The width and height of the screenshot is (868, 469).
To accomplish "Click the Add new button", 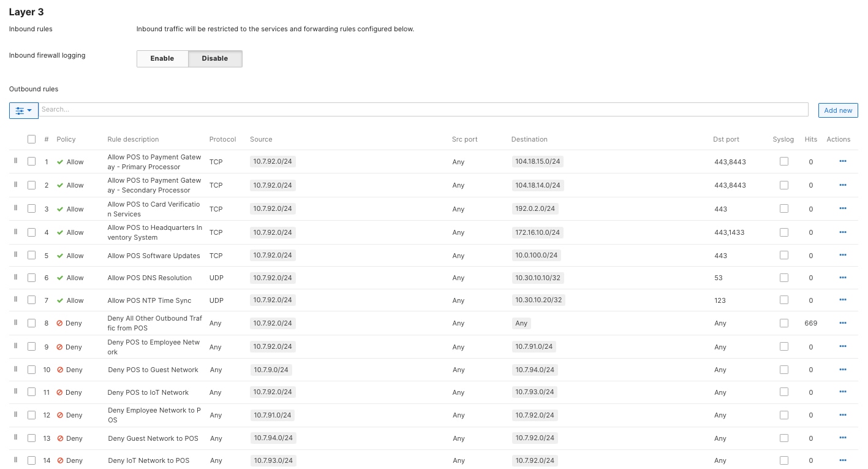I will point(837,110).
